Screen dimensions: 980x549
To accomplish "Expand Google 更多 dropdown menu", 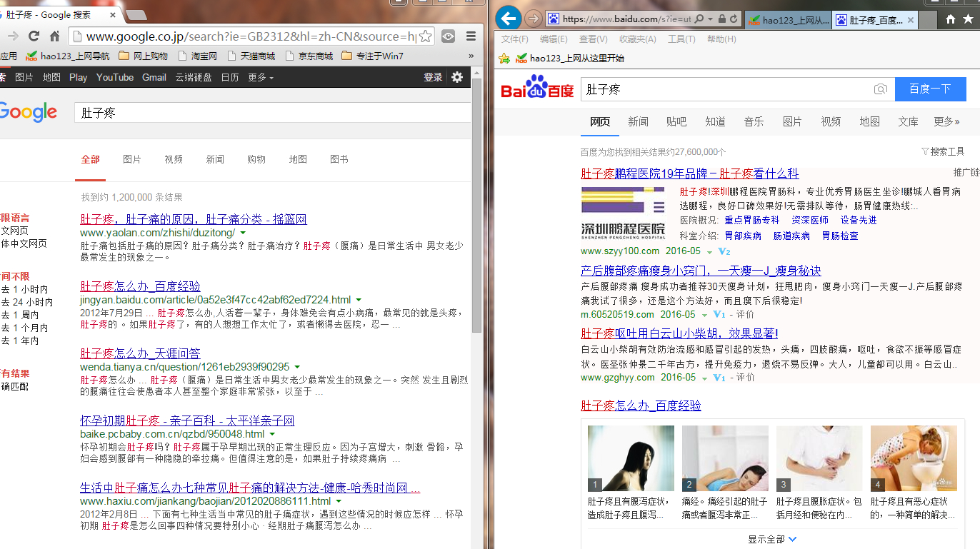I will (x=261, y=77).
